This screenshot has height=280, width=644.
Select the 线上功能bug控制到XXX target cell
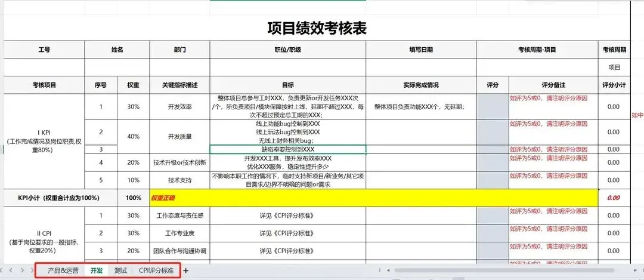point(288,132)
